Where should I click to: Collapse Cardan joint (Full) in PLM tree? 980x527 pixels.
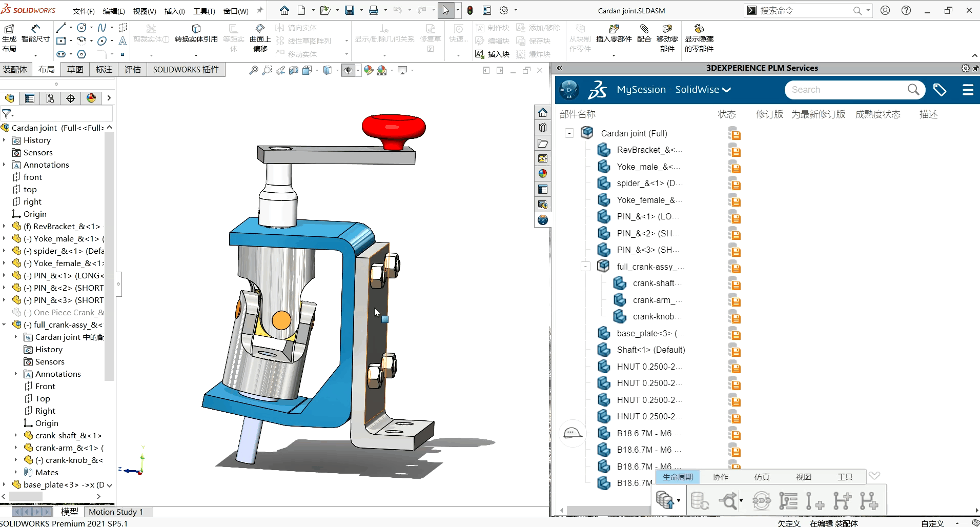569,133
